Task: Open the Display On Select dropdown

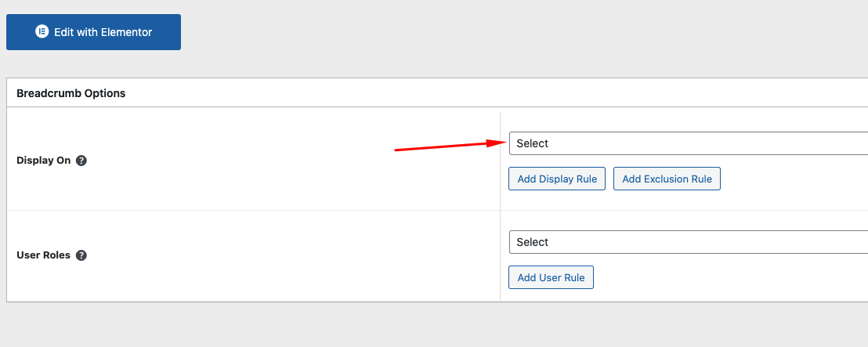Action: pos(688,143)
